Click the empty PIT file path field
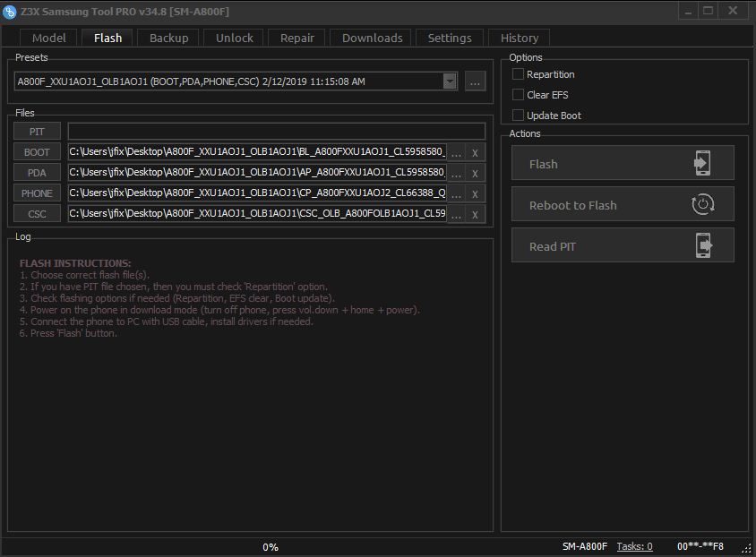 (x=276, y=131)
